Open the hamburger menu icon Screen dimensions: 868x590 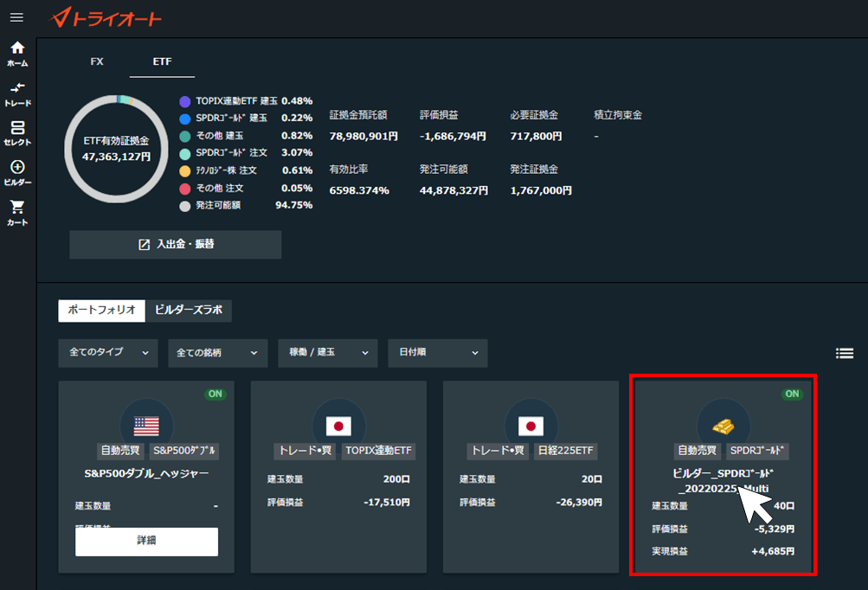16,17
